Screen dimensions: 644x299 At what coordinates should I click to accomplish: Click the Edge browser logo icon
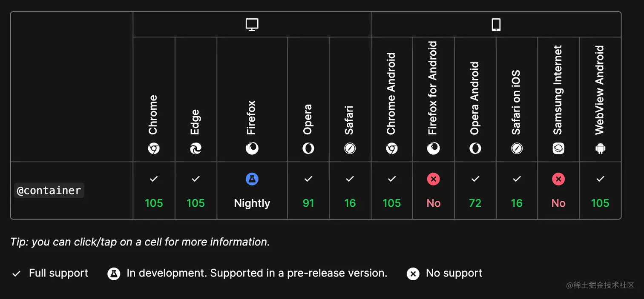tap(195, 148)
